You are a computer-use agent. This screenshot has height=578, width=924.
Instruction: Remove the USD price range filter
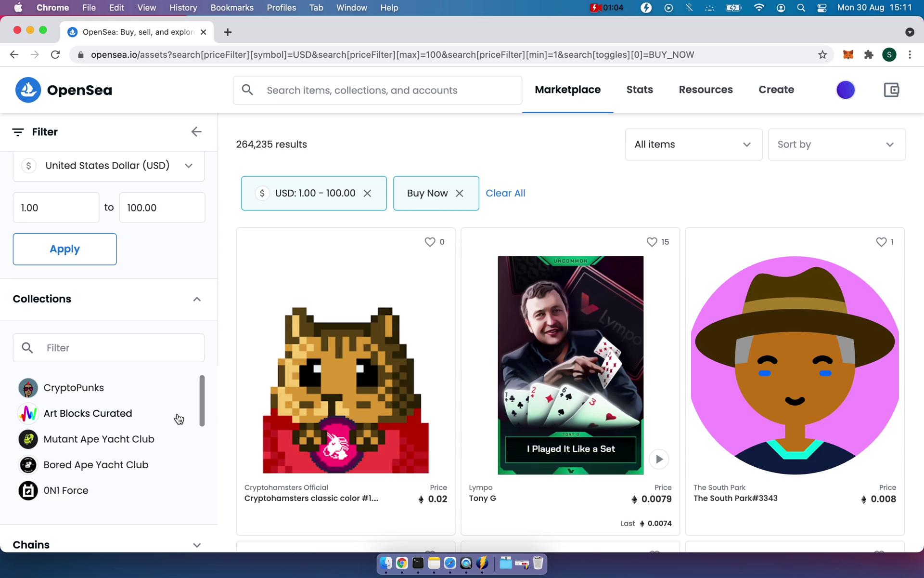(367, 193)
